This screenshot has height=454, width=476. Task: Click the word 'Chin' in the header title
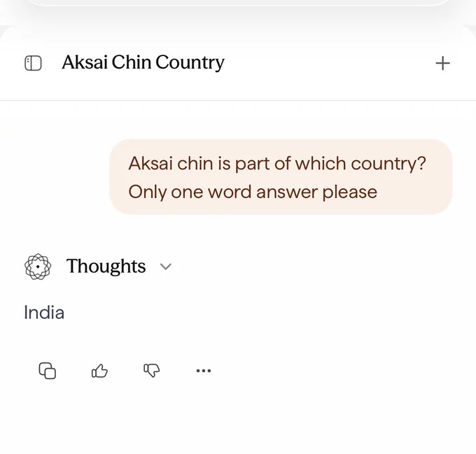tap(132, 62)
